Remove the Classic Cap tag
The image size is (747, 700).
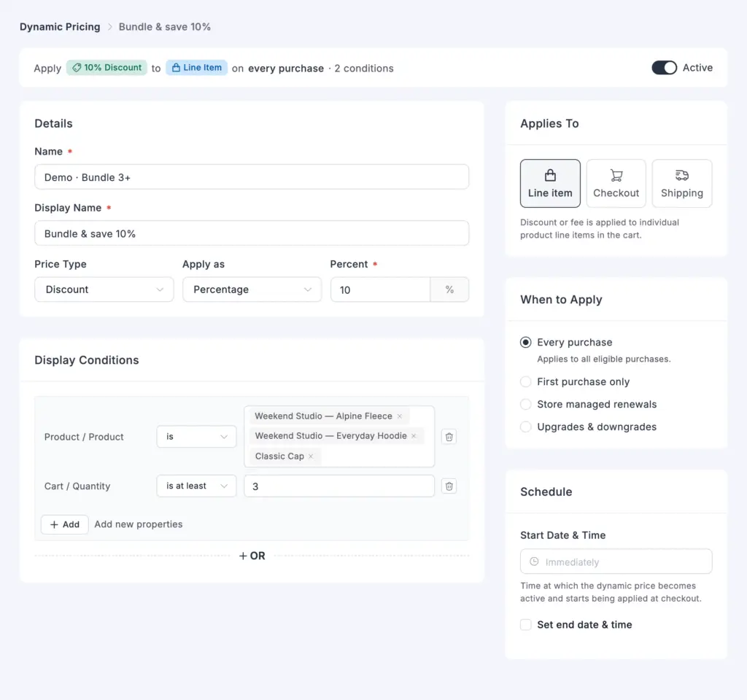click(x=311, y=456)
